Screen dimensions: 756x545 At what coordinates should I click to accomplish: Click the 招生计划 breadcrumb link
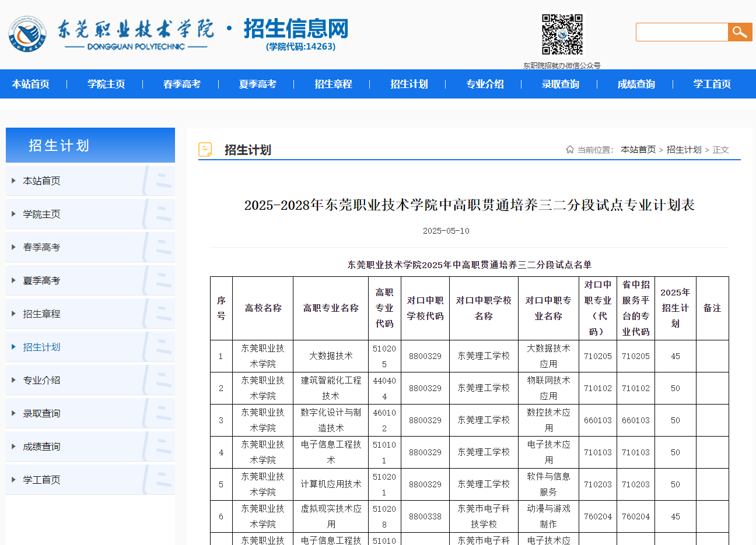pos(685,149)
